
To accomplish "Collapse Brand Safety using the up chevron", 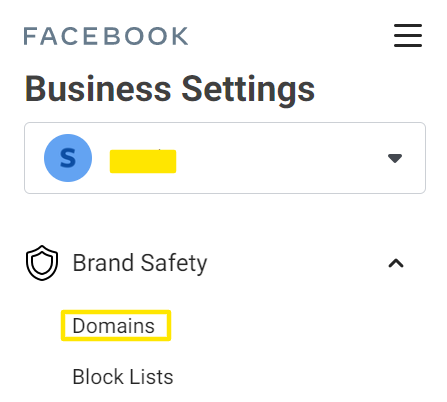I will (x=396, y=263).
